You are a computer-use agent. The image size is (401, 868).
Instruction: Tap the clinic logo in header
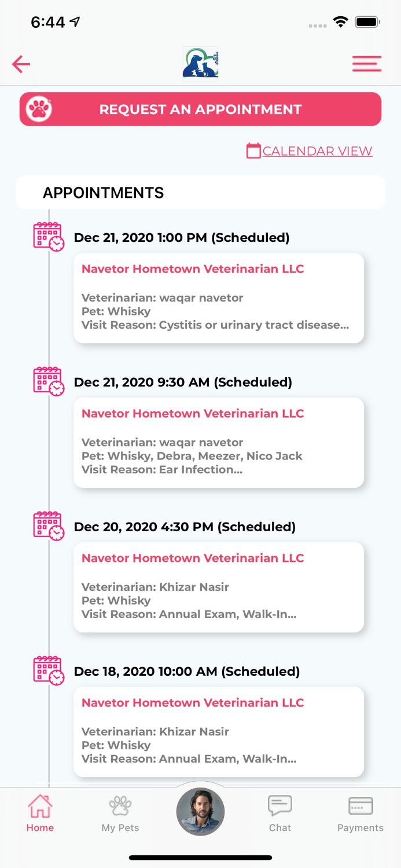[200, 63]
